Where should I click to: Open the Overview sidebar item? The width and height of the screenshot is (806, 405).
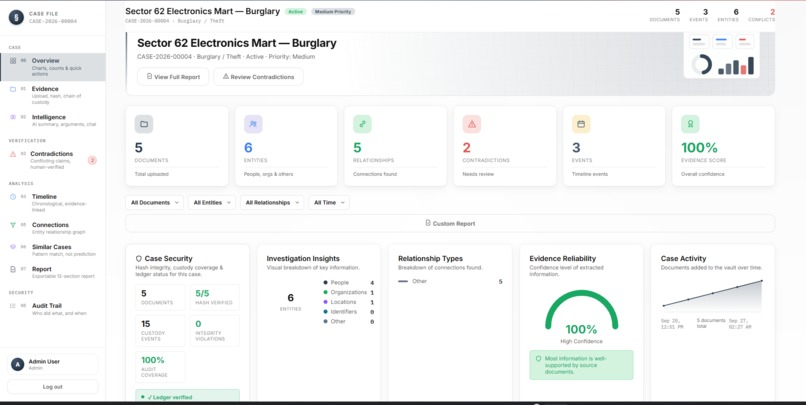click(x=53, y=67)
